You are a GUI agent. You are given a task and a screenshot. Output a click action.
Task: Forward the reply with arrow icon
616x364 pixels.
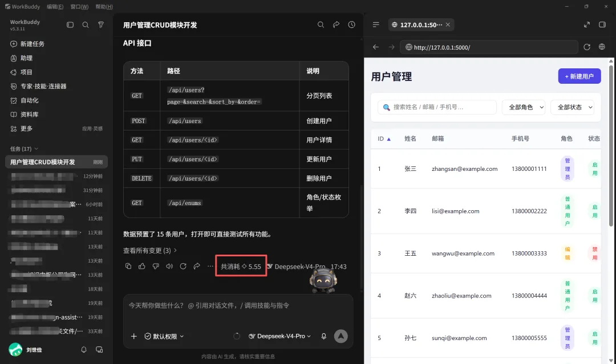point(197,267)
